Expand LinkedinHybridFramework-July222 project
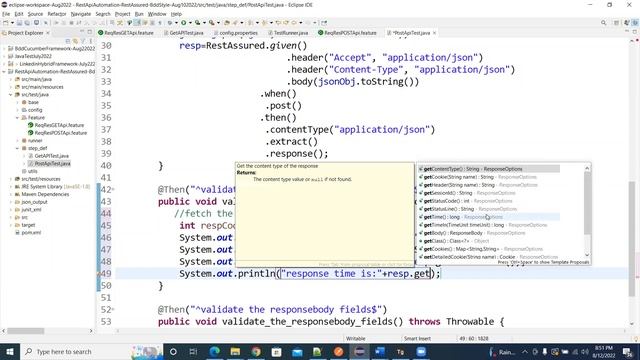 coord(4,64)
